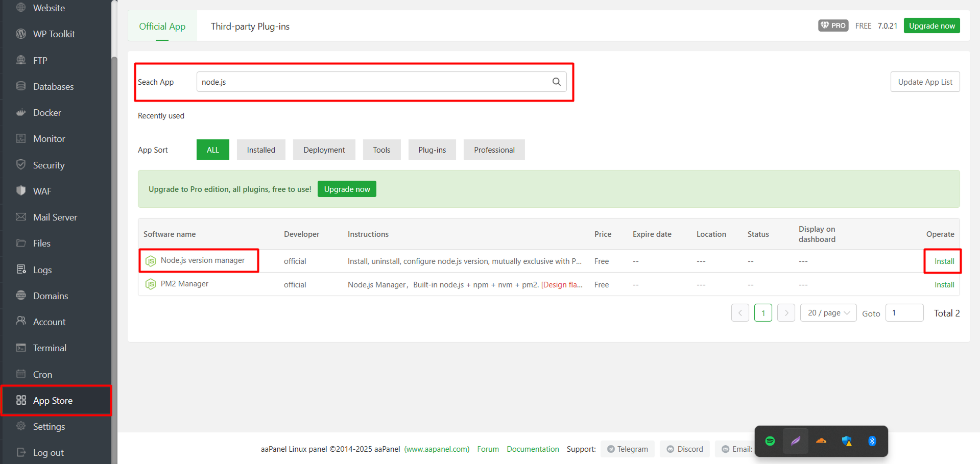Open the Security section

point(49,164)
